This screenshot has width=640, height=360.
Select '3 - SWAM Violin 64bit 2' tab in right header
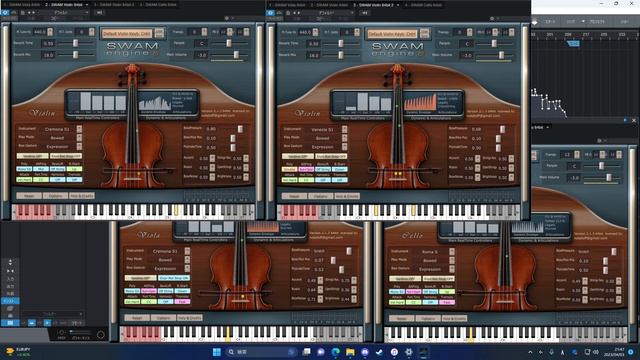point(374,5)
